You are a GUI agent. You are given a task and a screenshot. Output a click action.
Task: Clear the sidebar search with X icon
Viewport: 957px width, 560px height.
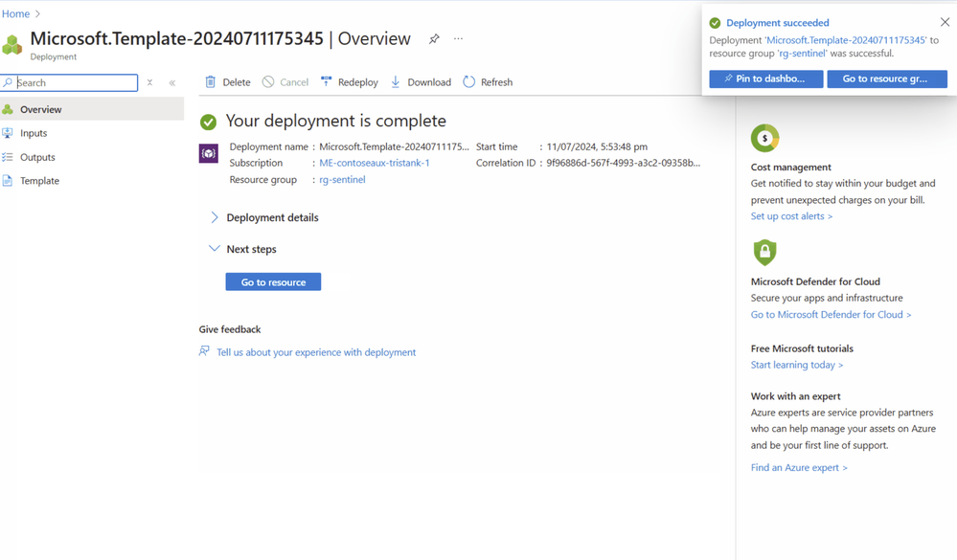pos(149,82)
